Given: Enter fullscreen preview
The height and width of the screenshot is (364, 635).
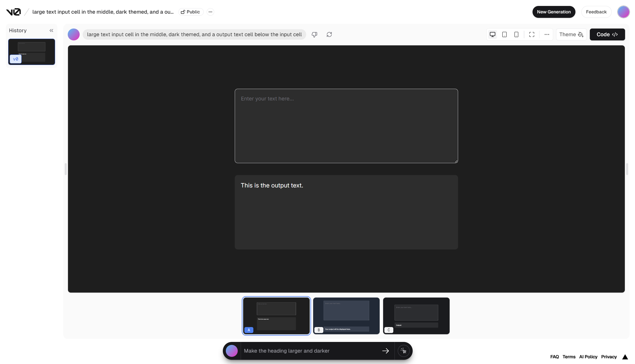Looking at the screenshot, I should click(x=532, y=34).
